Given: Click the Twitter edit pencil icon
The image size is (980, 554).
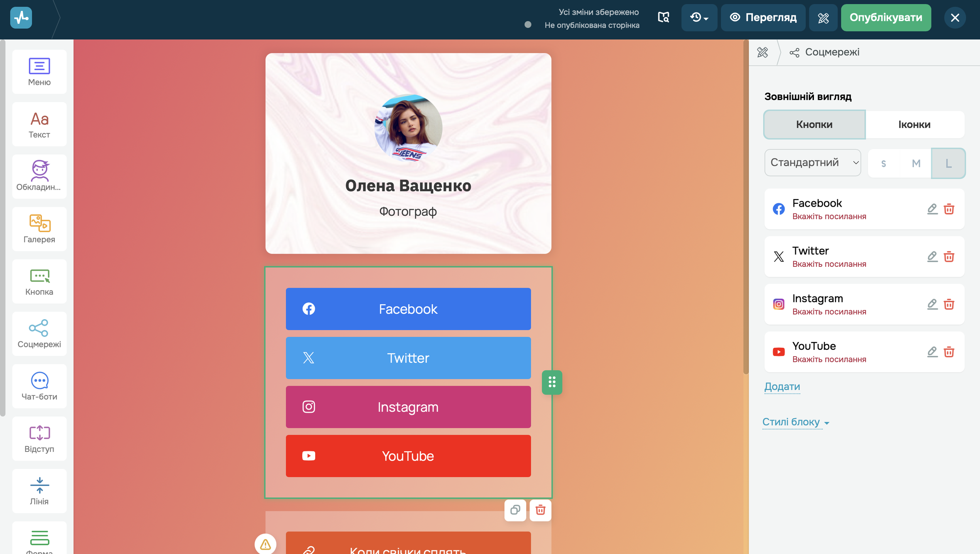Looking at the screenshot, I should click(932, 256).
